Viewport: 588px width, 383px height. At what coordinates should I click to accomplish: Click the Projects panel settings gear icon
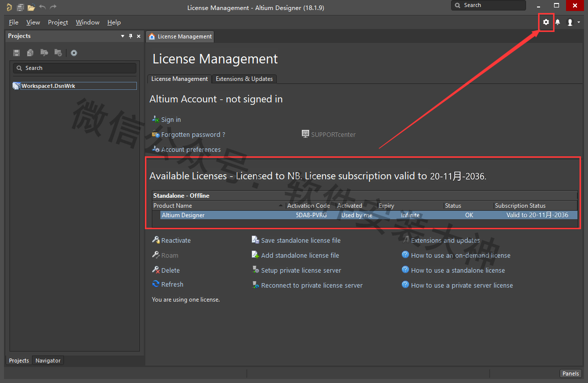[x=74, y=53]
